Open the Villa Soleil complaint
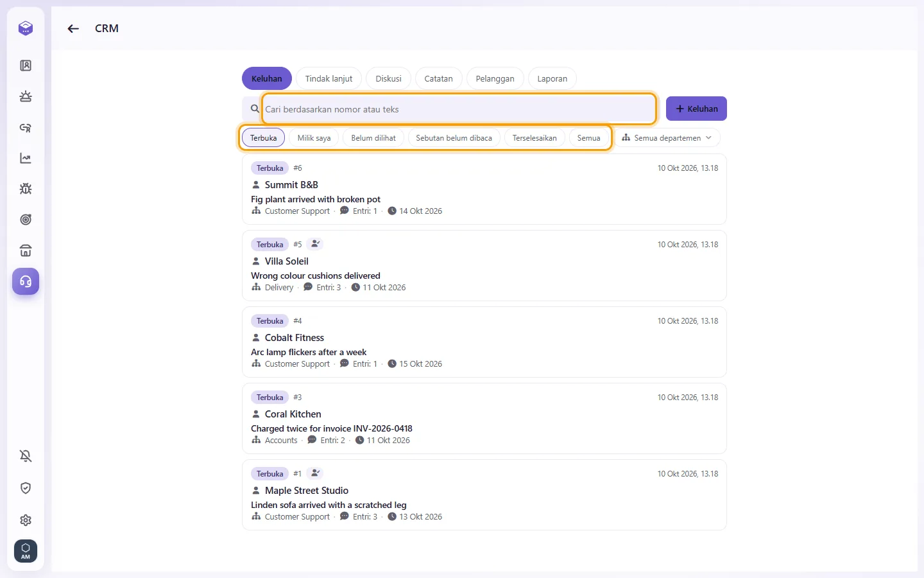 (484, 265)
